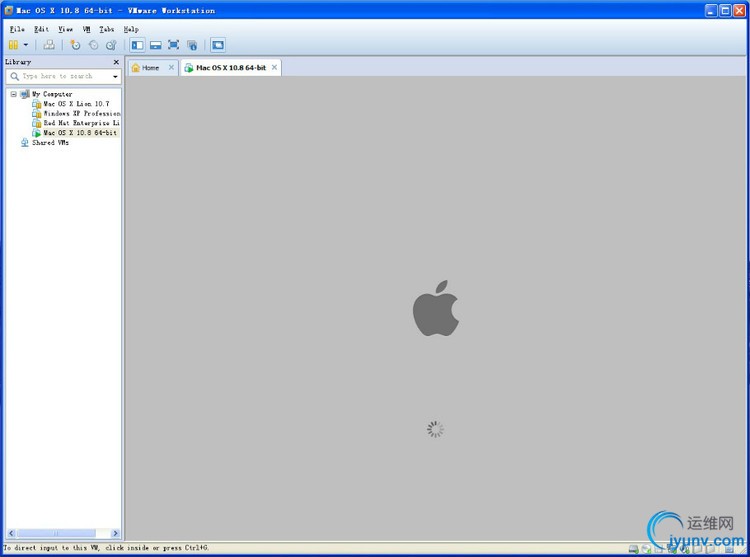
Task: Close the Home tab with its X
Action: click(x=171, y=67)
